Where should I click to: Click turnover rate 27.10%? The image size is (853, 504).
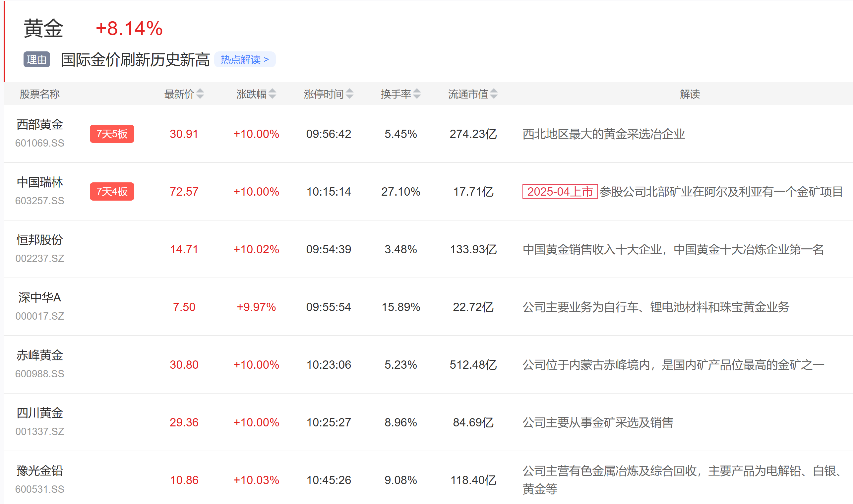coord(401,192)
